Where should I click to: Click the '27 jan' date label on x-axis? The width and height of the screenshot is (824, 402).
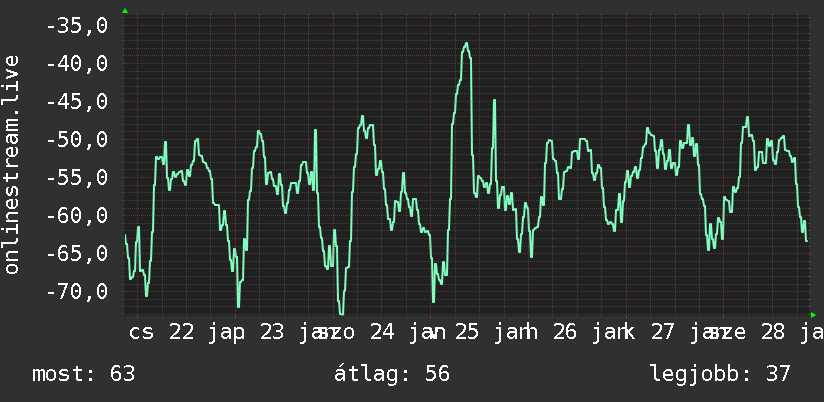[688, 333]
